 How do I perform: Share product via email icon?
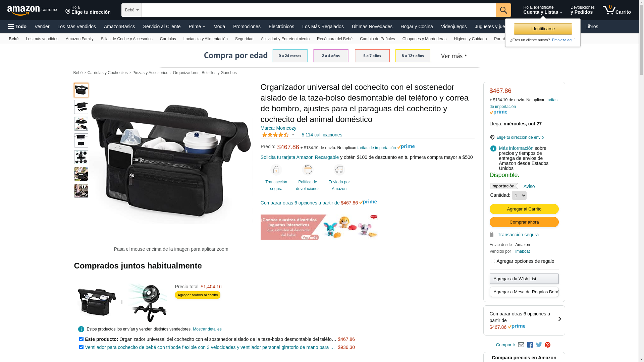click(521, 345)
